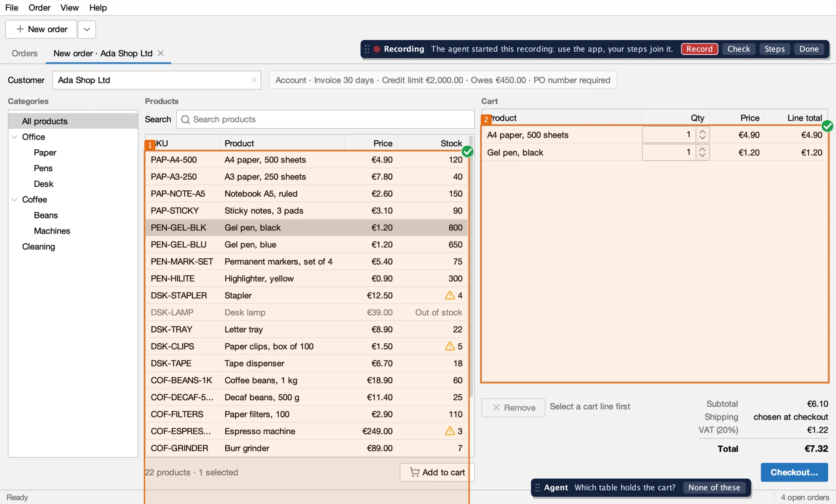Viewport: 836px width, 504px height.
Task: Collapse the Office category
Action: point(14,137)
